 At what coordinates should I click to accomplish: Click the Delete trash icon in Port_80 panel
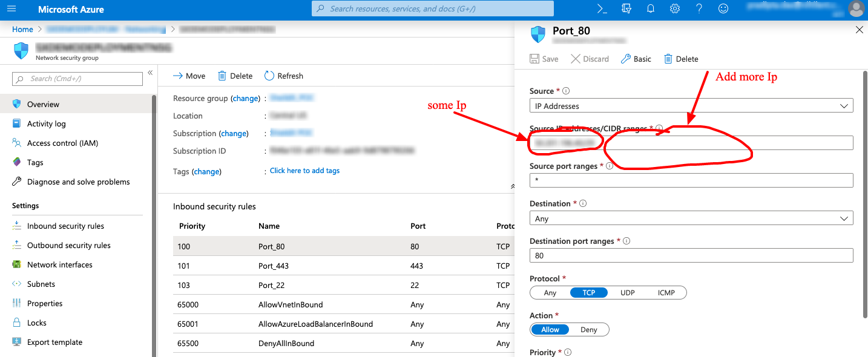pyautogui.click(x=668, y=59)
